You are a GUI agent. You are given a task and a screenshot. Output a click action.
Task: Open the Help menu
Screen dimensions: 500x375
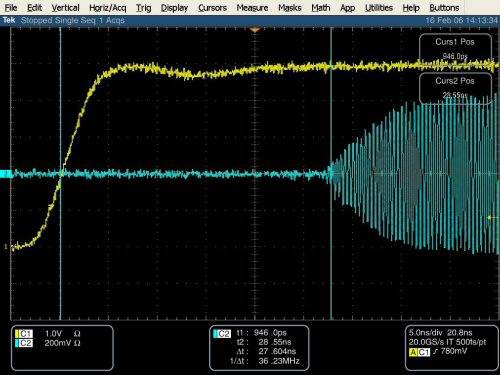point(411,8)
